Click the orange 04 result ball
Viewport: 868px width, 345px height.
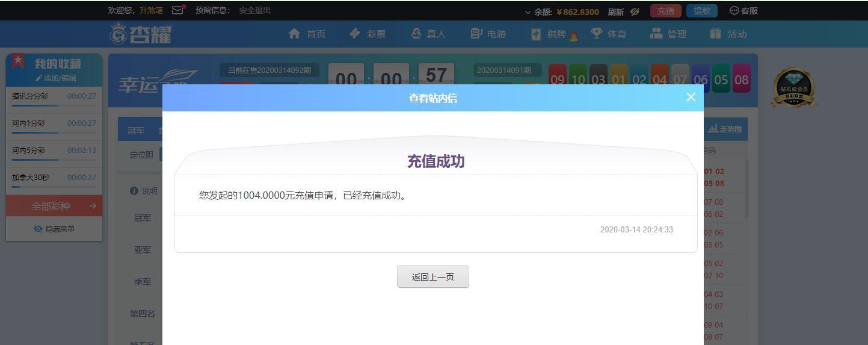[x=660, y=79]
